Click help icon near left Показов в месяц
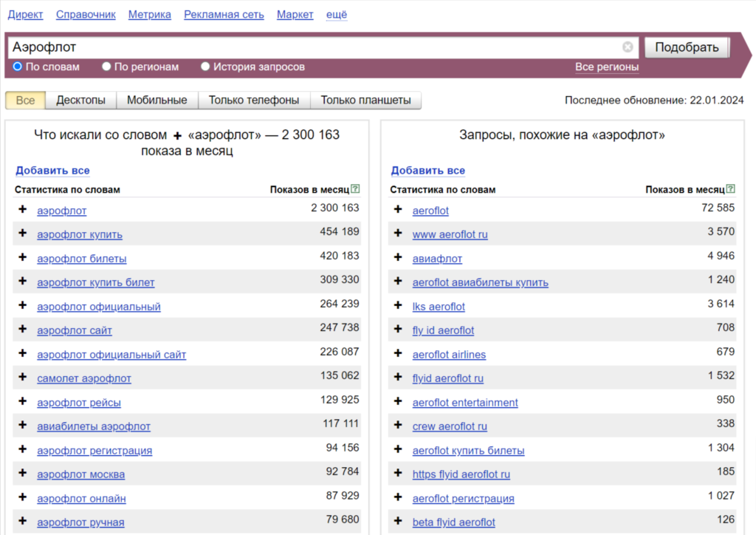The width and height of the screenshot is (756, 535). tap(355, 189)
